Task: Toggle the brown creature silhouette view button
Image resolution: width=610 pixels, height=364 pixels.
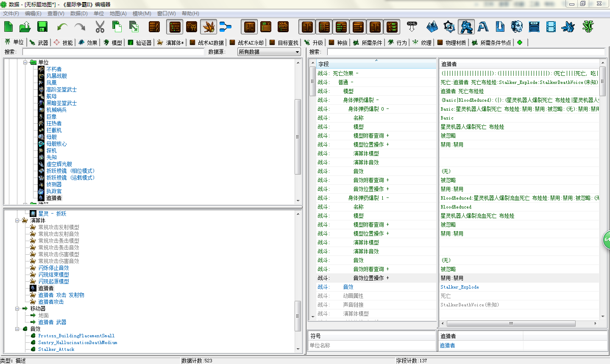Action: [x=192, y=27]
